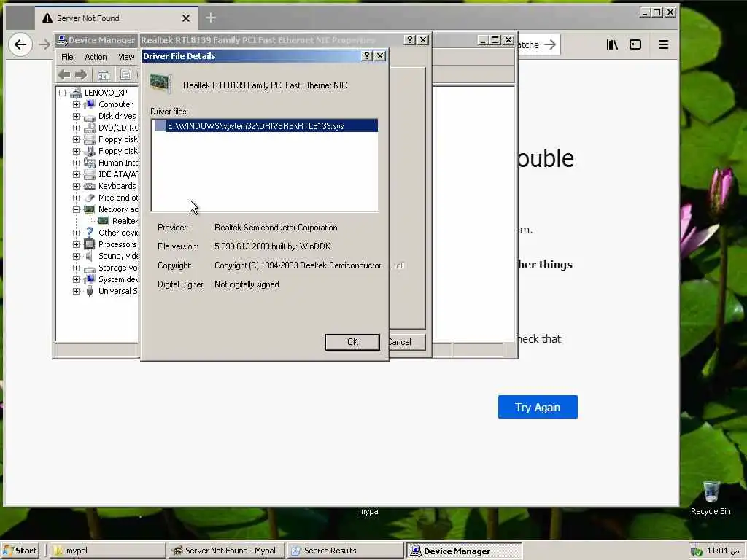747x560 pixels.
Task: Close the Server Not Found tab
Action: 186,18
